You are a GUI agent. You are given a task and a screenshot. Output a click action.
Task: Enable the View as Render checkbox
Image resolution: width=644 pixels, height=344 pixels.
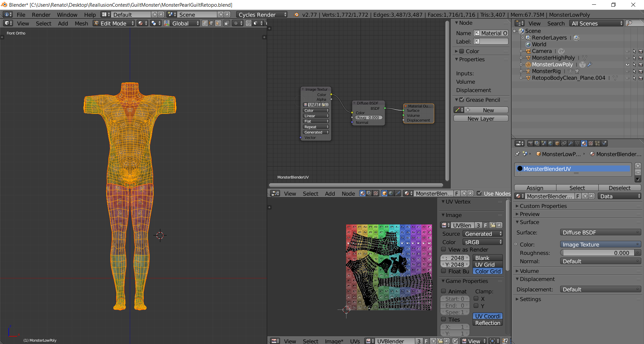point(443,249)
